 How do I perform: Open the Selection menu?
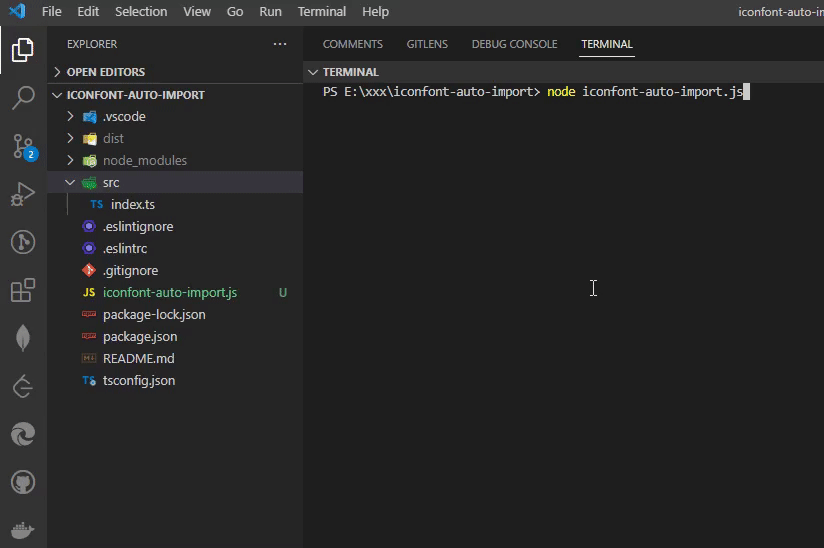[x=141, y=12]
